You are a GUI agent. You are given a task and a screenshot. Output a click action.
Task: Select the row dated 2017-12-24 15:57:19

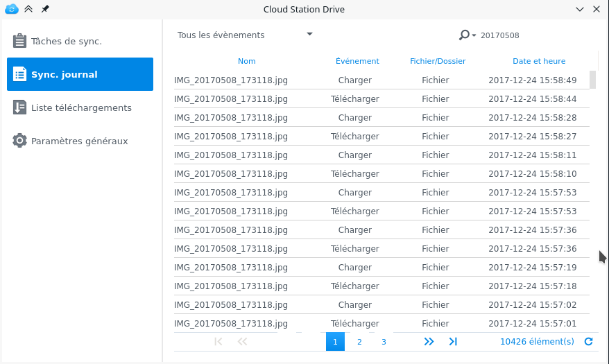(x=381, y=267)
